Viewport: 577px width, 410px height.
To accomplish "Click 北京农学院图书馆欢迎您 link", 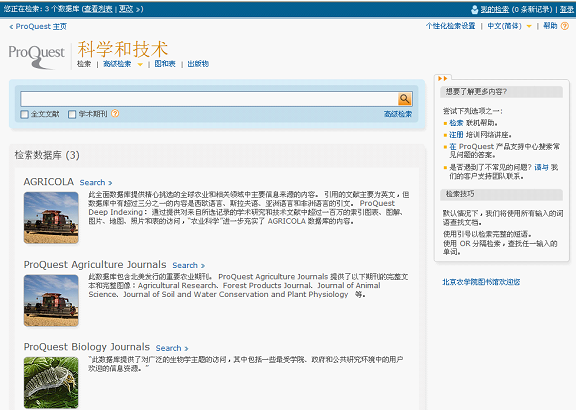I will click(x=481, y=282).
